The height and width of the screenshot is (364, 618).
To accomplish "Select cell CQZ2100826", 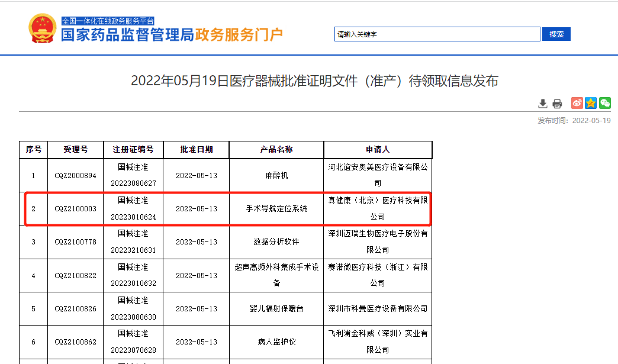I will tap(75, 309).
